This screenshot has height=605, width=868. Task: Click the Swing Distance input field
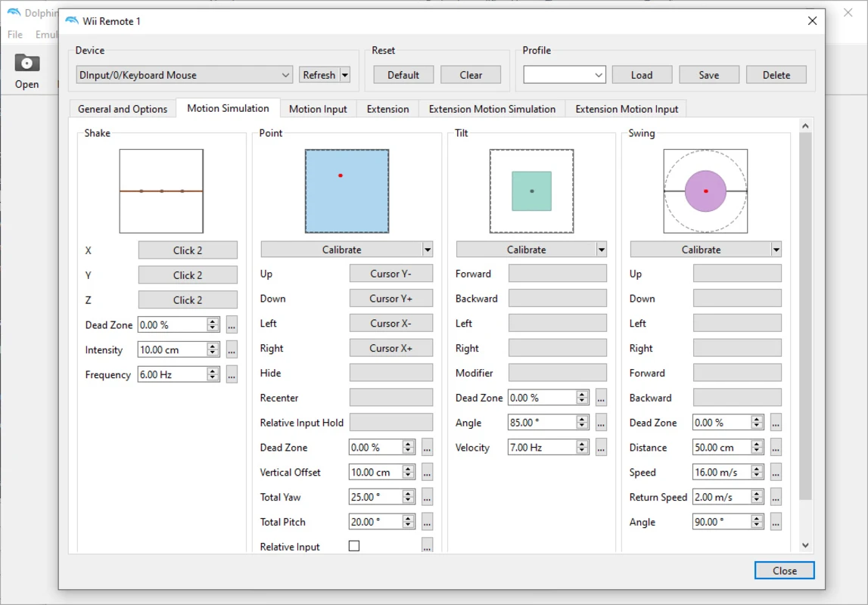click(722, 448)
